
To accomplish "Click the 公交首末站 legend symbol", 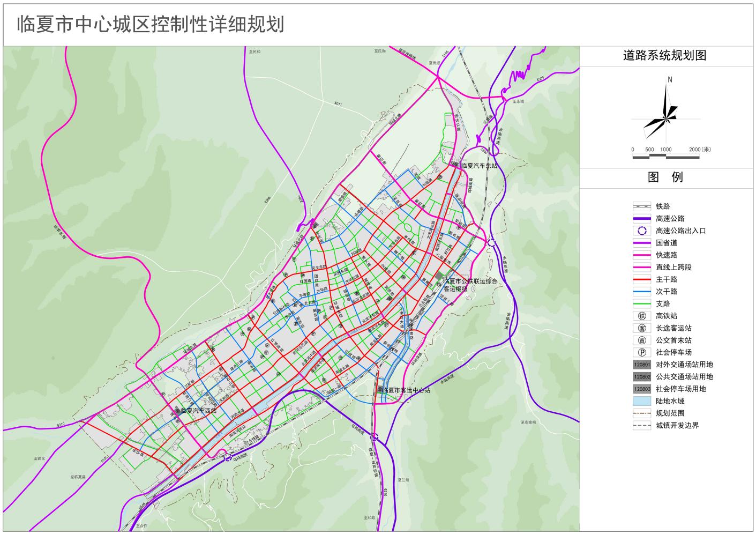I will click(x=641, y=340).
